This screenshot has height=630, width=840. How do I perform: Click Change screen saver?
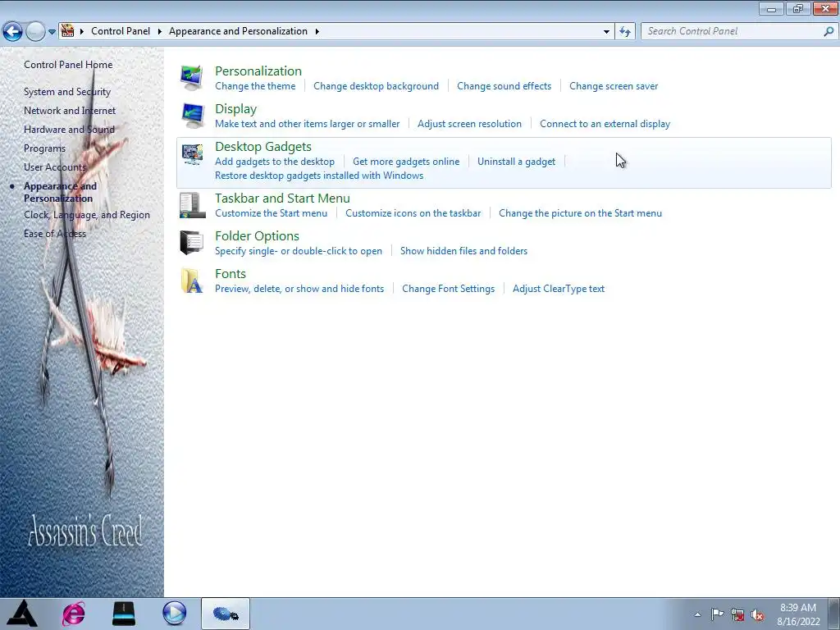click(614, 85)
